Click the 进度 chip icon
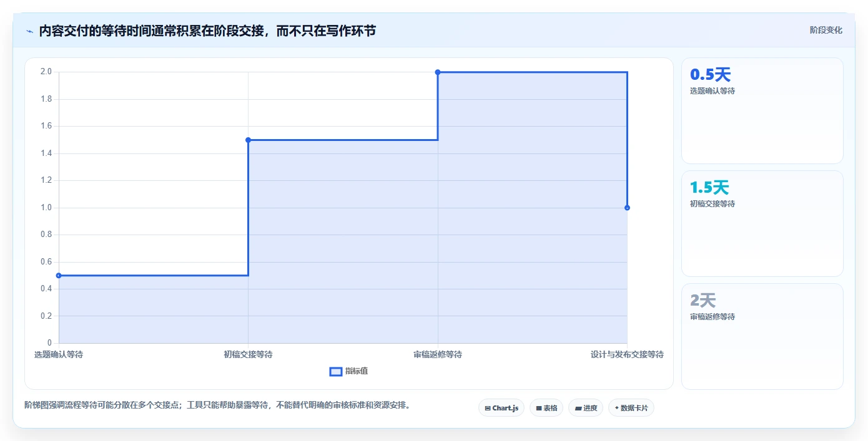The image size is (868, 441). [578, 409]
